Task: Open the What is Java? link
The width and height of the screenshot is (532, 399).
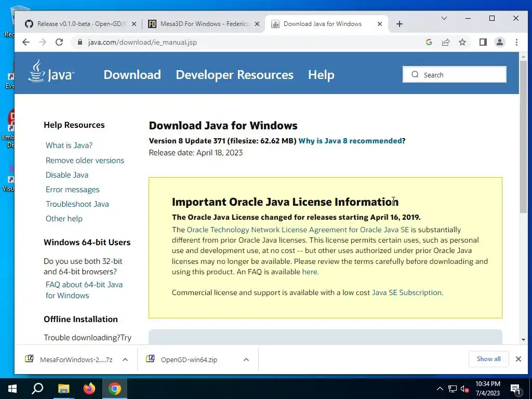Action: (x=69, y=145)
